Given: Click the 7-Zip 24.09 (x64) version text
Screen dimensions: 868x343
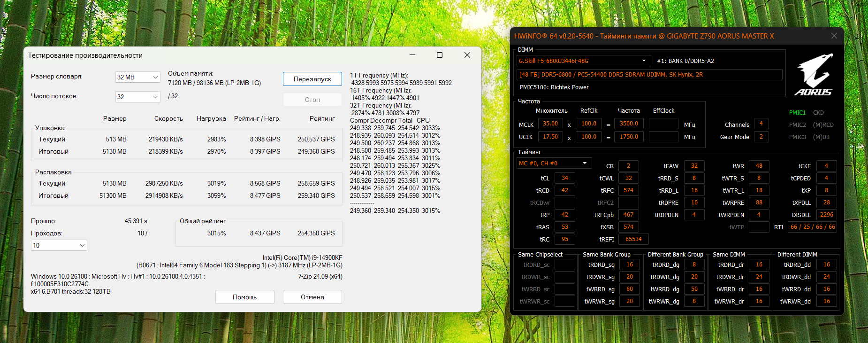Looking at the screenshot, I should pos(320,277).
